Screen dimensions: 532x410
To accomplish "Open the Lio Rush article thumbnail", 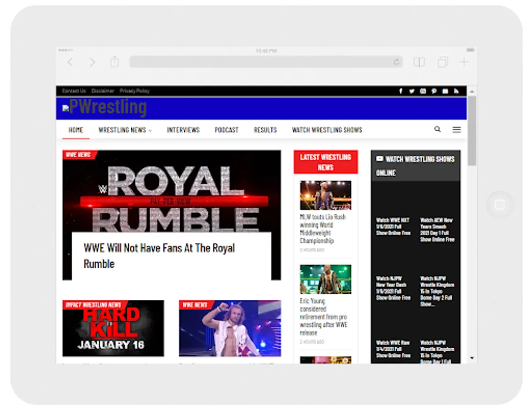I will (x=325, y=195).
